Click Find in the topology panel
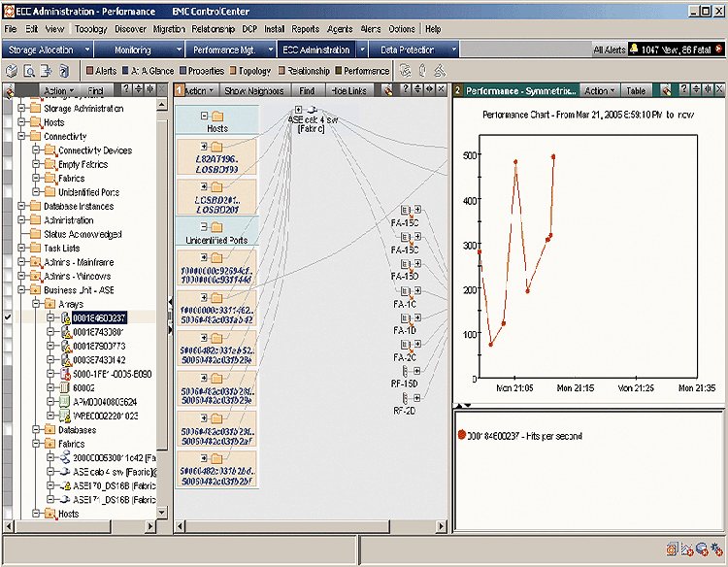The image size is (728, 567). 307,90
